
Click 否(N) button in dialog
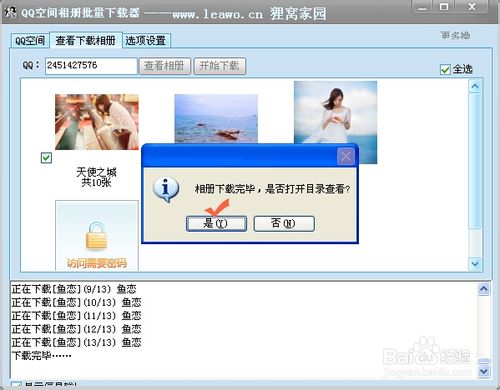[x=284, y=223]
